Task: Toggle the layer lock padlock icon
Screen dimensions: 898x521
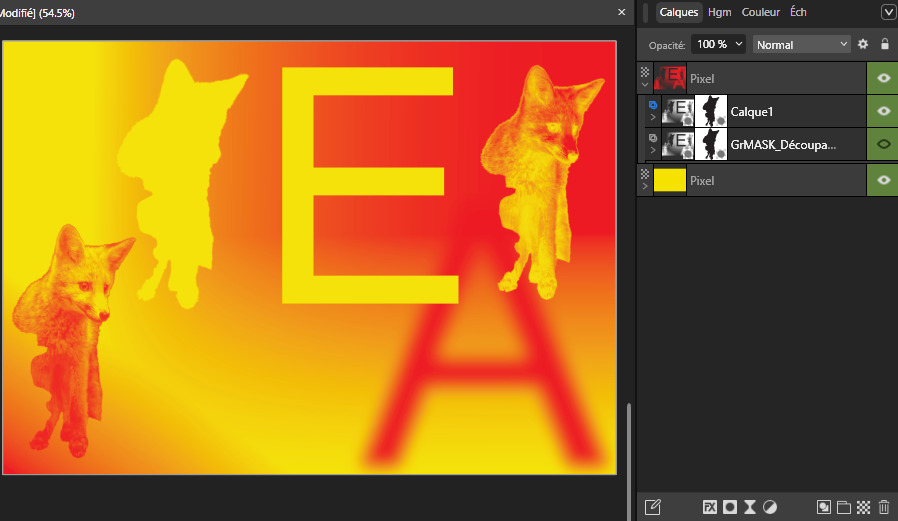Action: pos(885,44)
